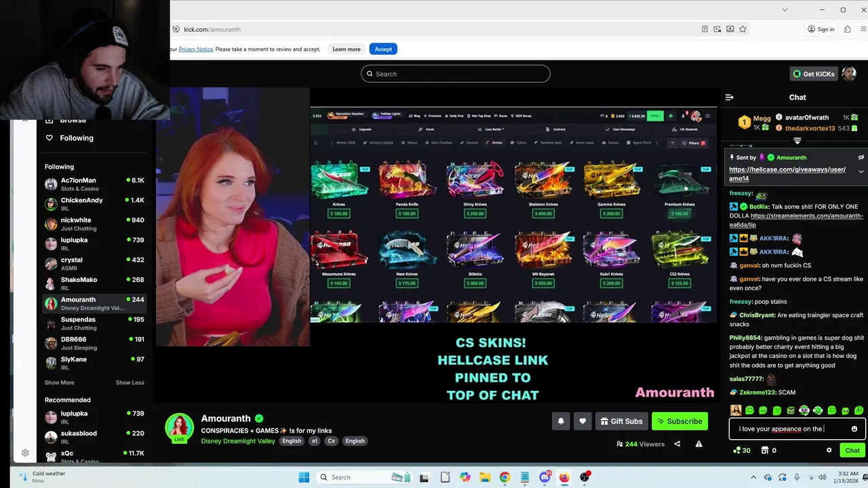Open ShakoMako channel in sidebar
The height and width of the screenshot is (488, 868).
coord(95,283)
